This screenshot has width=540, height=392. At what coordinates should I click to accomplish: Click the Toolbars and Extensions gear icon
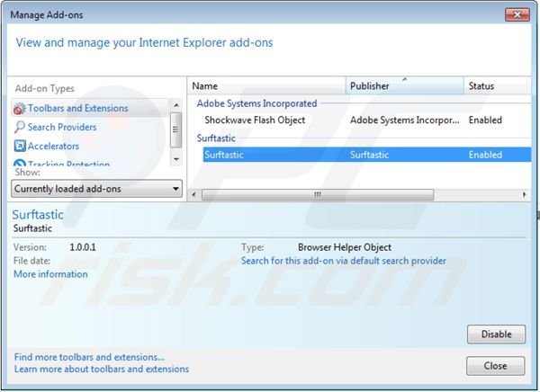pos(19,109)
